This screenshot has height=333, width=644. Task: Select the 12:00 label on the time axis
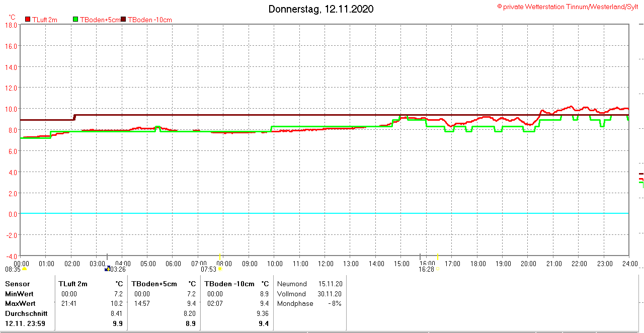tap(326, 264)
